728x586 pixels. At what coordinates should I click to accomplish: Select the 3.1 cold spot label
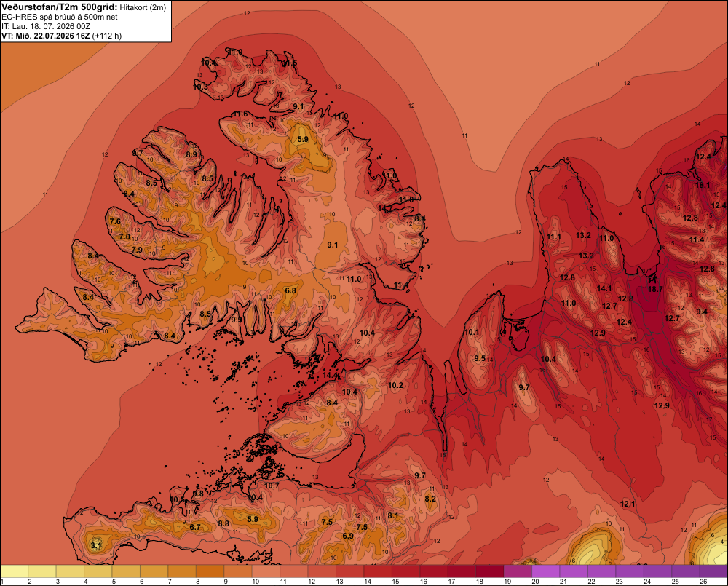coord(95,545)
